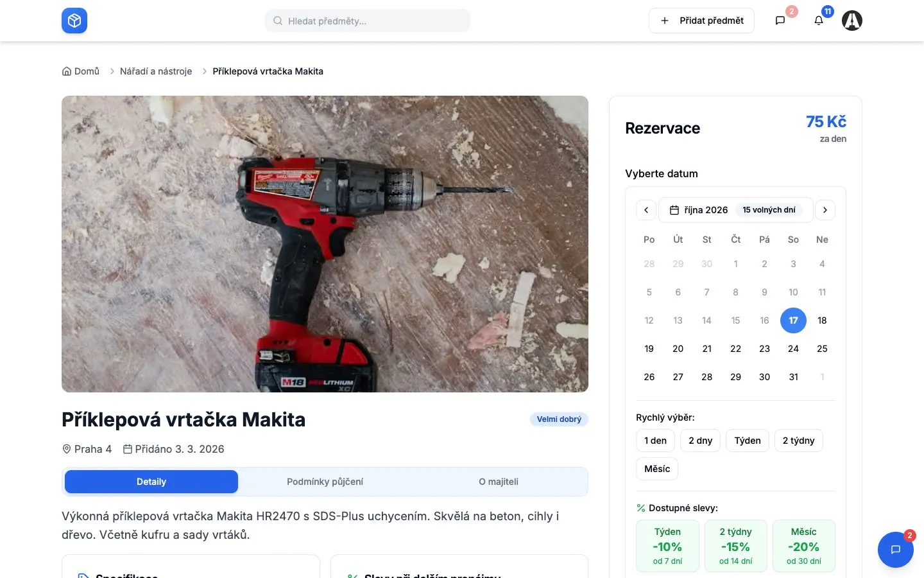Image resolution: width=924 pixels, height=578 pixels.
Task: Open notifications bell icon
Action: [819, 21]
